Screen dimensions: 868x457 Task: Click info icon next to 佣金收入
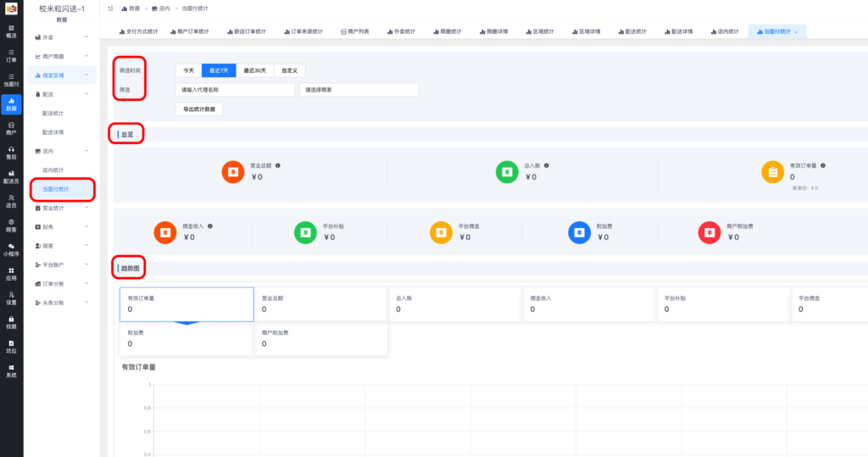[x=210, y=226]
